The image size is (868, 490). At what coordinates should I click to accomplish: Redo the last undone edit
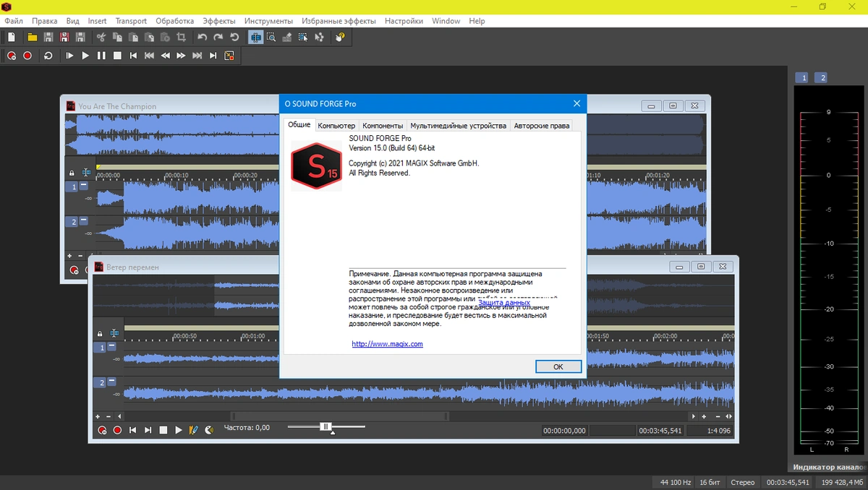(218, 37)
